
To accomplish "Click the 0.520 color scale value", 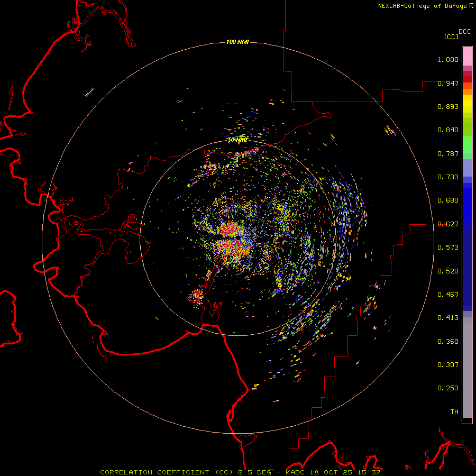I will 448,271.
